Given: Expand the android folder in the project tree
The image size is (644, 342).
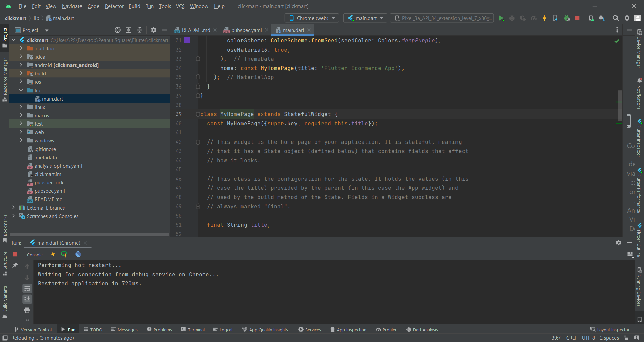Looking at the screenshot, I should pyautogui.click(x=21, y=65).
